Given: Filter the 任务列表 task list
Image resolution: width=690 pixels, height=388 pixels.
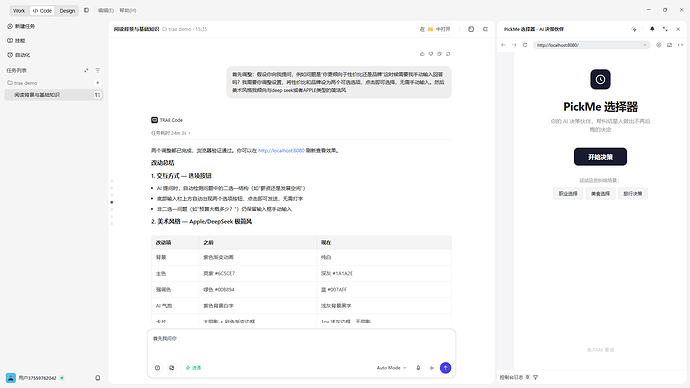Looking at the screenshot, I should tap(98, 70).
